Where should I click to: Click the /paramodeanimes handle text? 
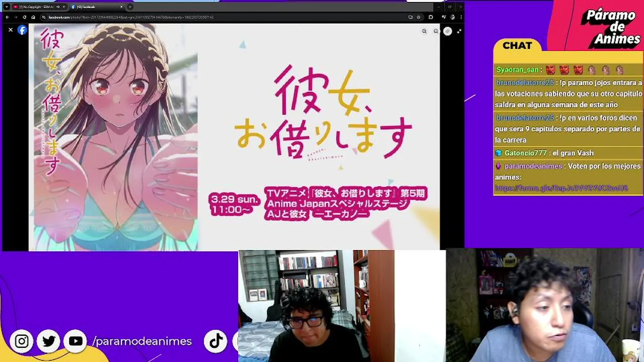(142, 341)
